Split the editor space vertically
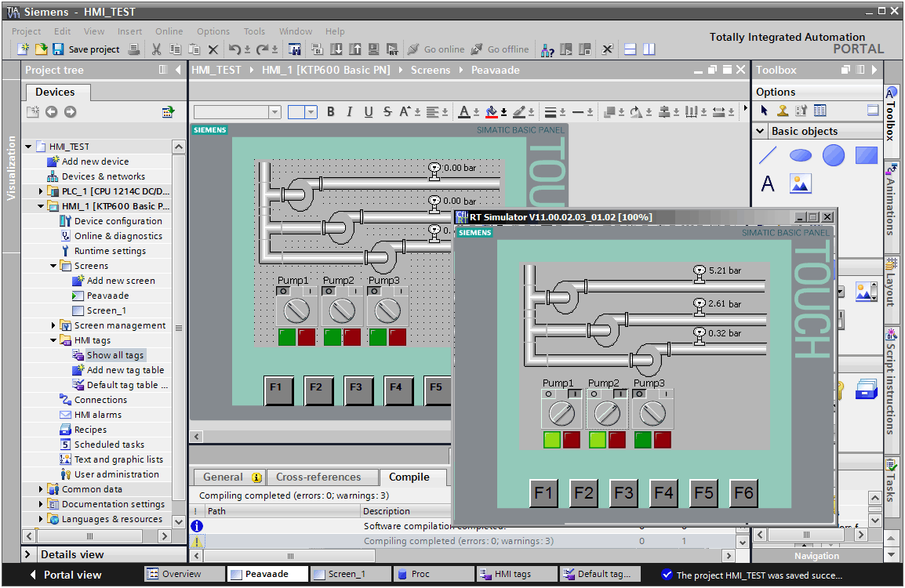The height and width of the screenshot is (588, 905). 649,49
